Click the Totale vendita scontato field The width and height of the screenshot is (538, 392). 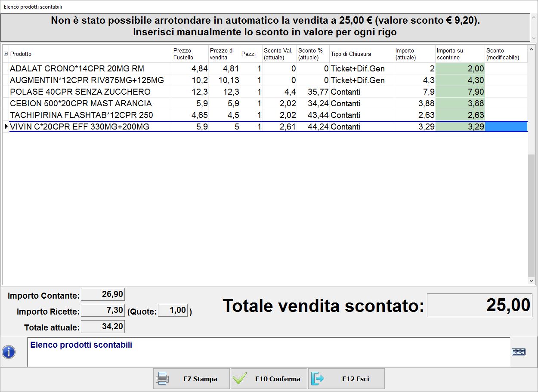coord(479,305)
